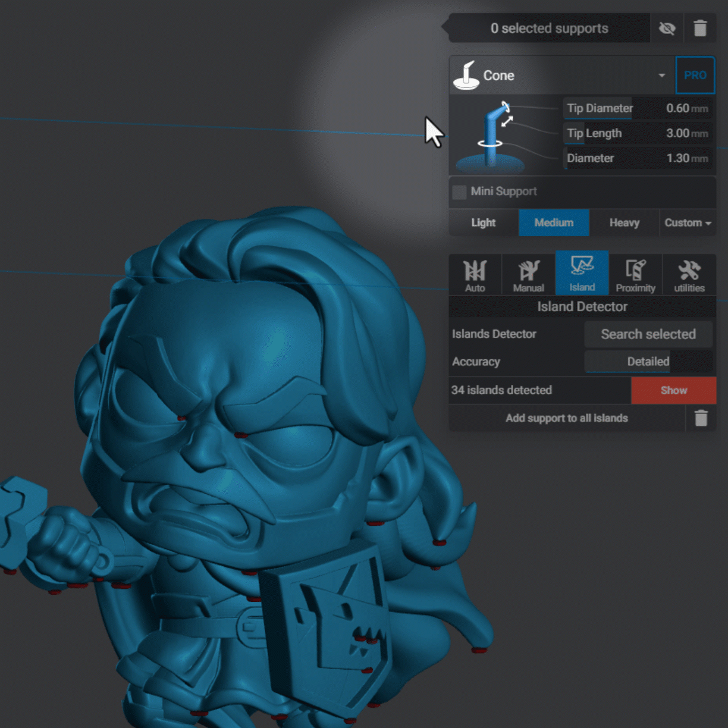Open the Island detector tool

582,274
